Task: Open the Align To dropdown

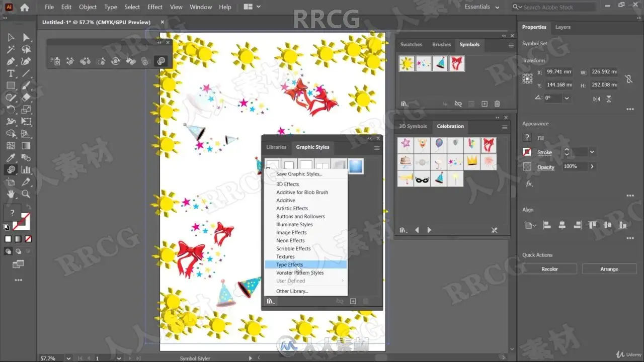Action: (x=530, y=226)
